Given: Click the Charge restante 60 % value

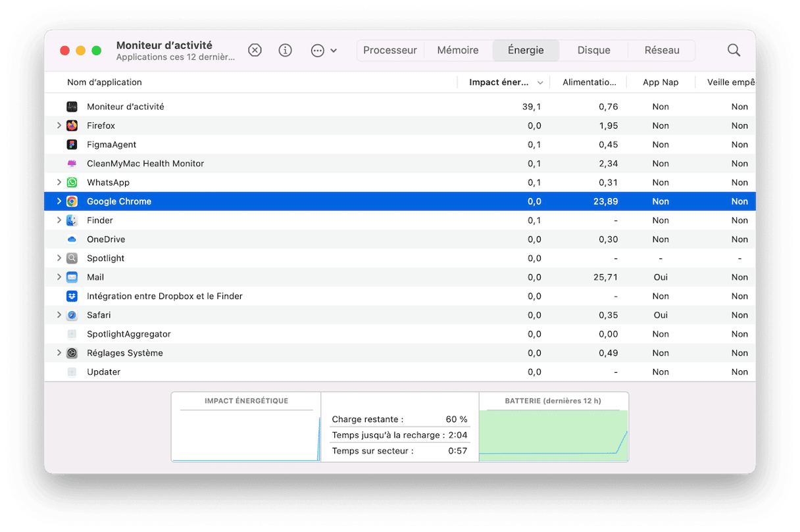Looking at the screenshot, I should 457,420.
